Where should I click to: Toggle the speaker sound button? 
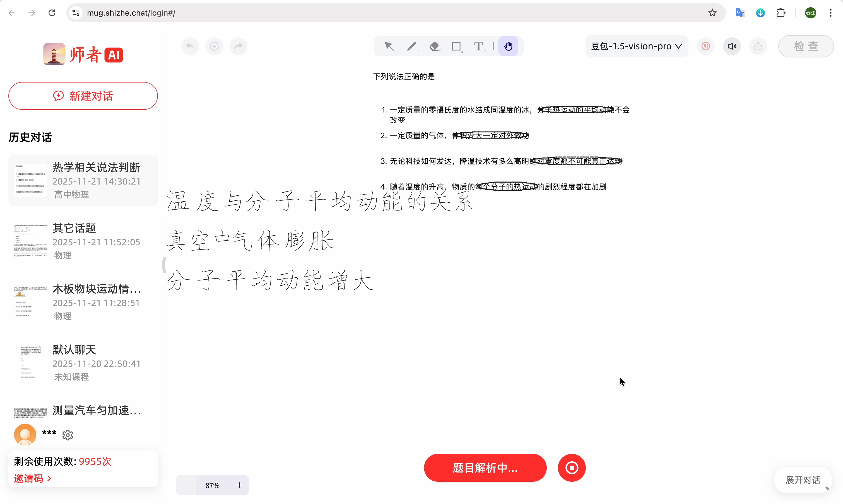coord(732,46)
